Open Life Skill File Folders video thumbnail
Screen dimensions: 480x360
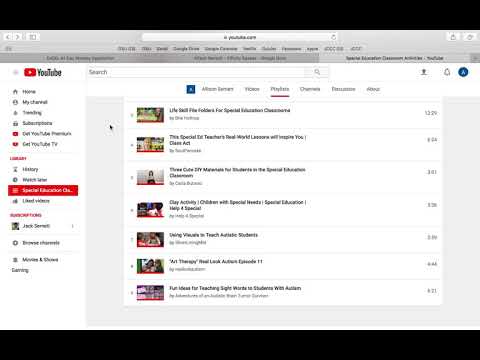150,115
